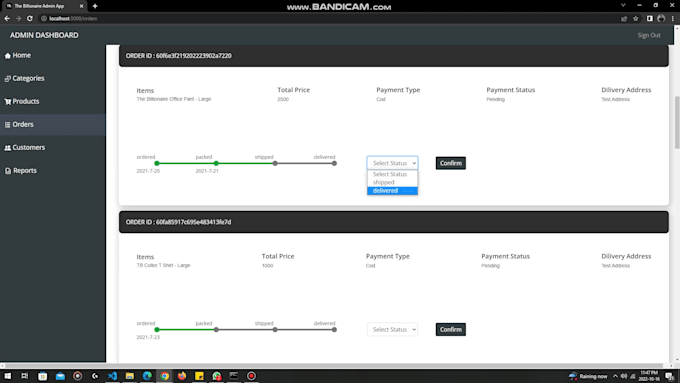The height and width of the screenshot is (383, 680).
Task: Show hidden system tray icons
Action: [615, 376]
